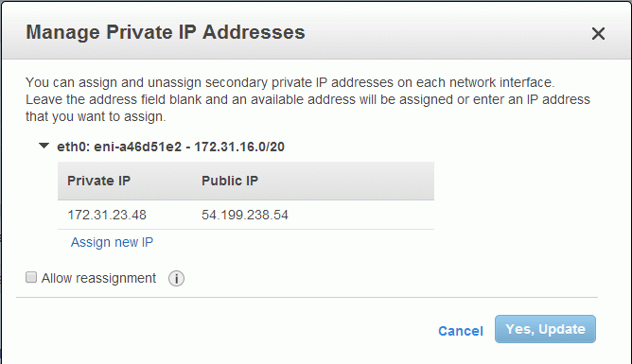Select the Public IP column header
This screenshot has width=632, height=364.
tap(230, 181)
